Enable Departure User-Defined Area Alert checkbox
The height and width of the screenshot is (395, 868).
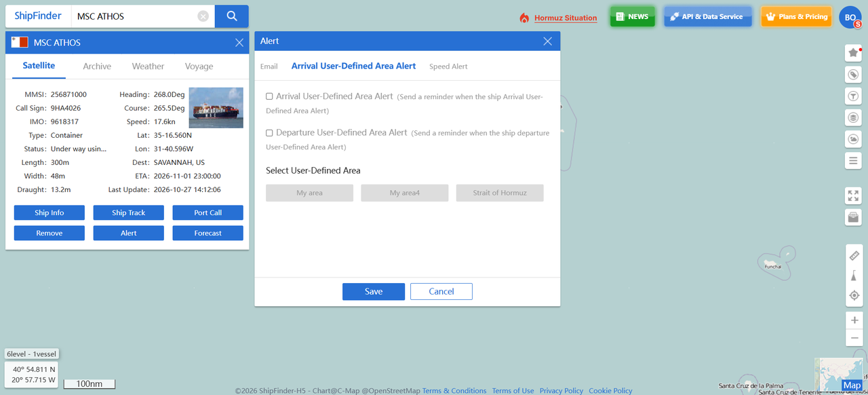pos(269,133)
